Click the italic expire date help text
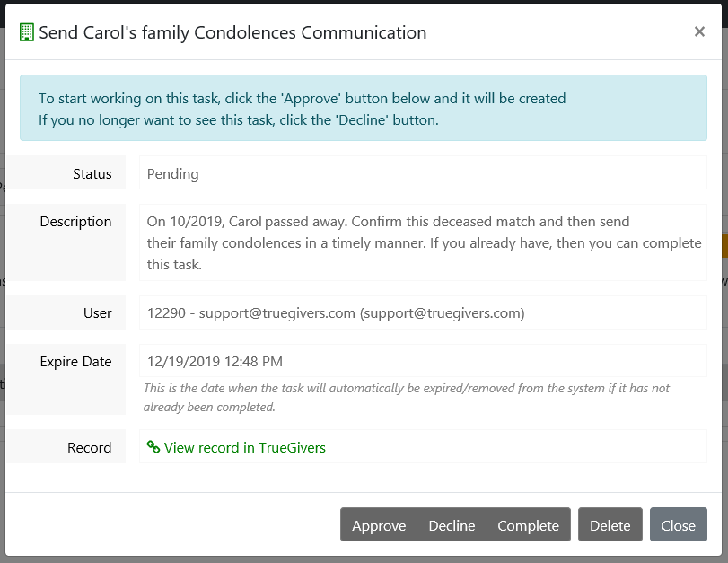The width and height of the screenshot is (728, 563). pos(407,397)
